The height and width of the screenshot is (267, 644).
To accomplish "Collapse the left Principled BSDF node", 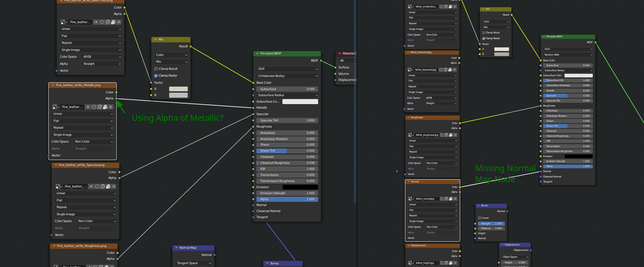I will [257, 53].
